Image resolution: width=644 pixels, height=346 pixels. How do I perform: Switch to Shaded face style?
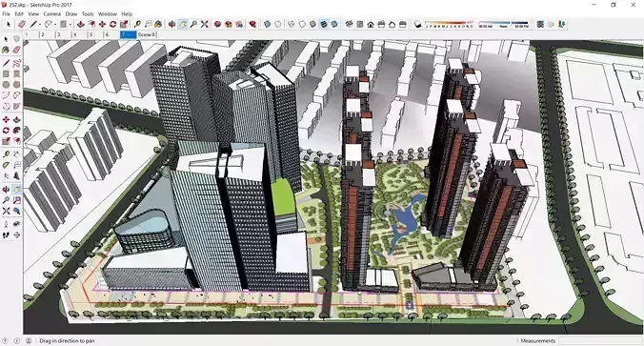[312, 24]
